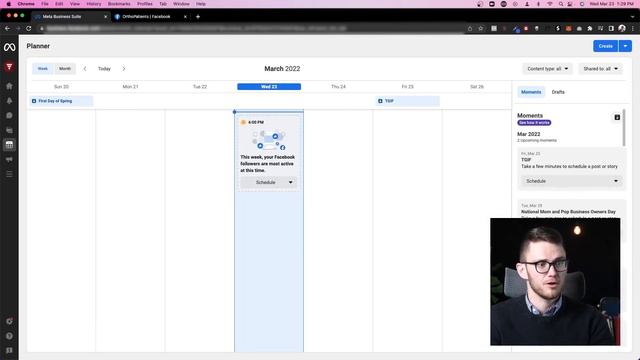Open Ads megaphone icon in sidebar
The height and width of the screenshot is (360, 640).
pyautogui.click(x=9, y=160)
